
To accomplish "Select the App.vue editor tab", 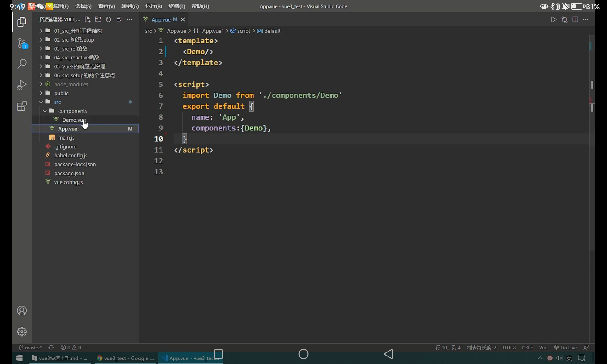I will [161, 19].
